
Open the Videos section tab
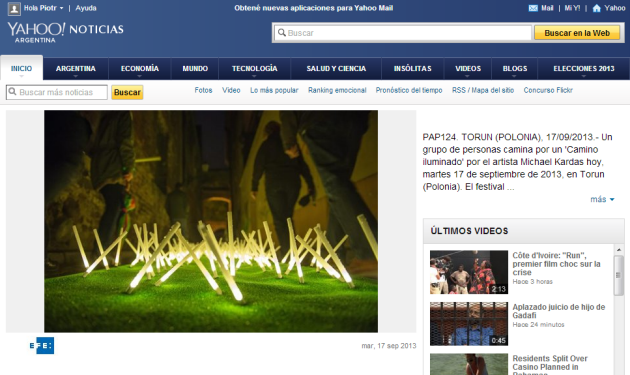click(x=468, y=68)
